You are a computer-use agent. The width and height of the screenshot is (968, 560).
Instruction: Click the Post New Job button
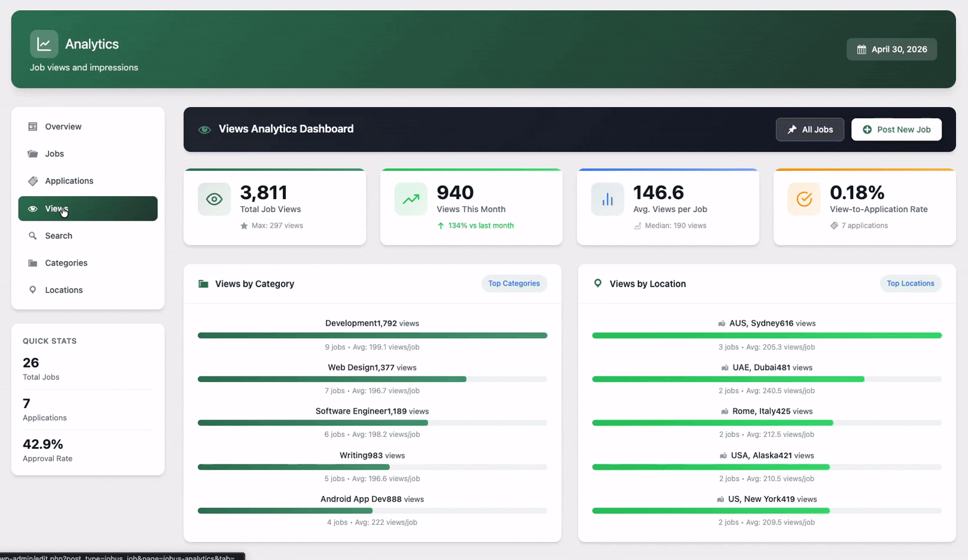tap(896, 130)
